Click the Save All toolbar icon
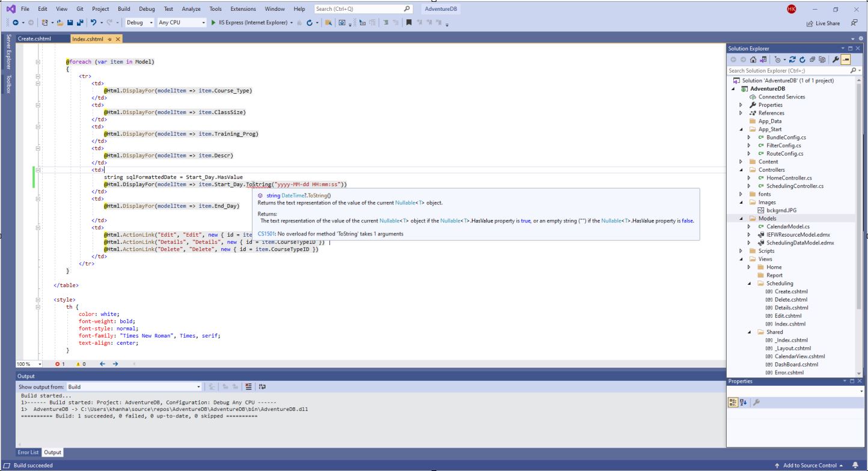868x471 pixels. tap(81, 23)
